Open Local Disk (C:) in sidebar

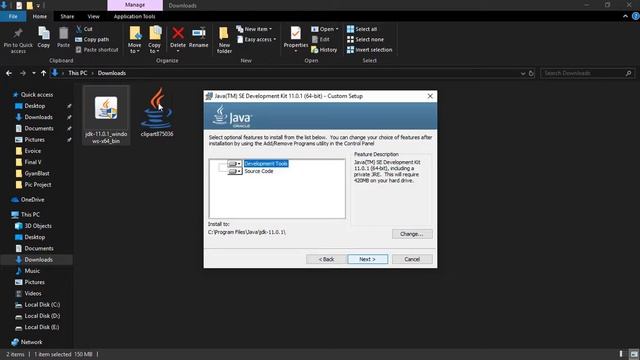(42, 304)
